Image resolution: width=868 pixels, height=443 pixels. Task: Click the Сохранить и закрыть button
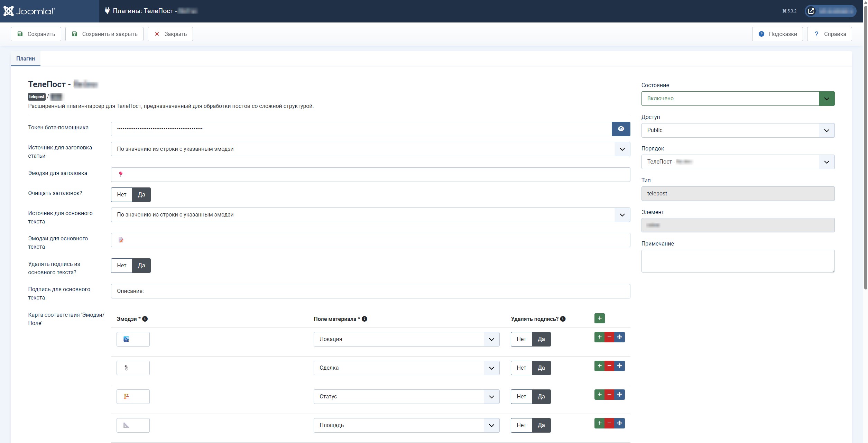click(x=104, y=34)
